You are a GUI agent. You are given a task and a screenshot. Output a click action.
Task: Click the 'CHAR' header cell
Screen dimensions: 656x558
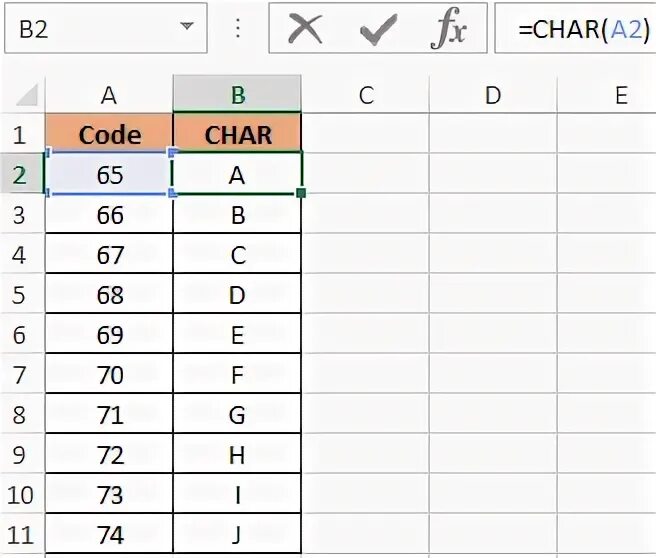(237, 133)
